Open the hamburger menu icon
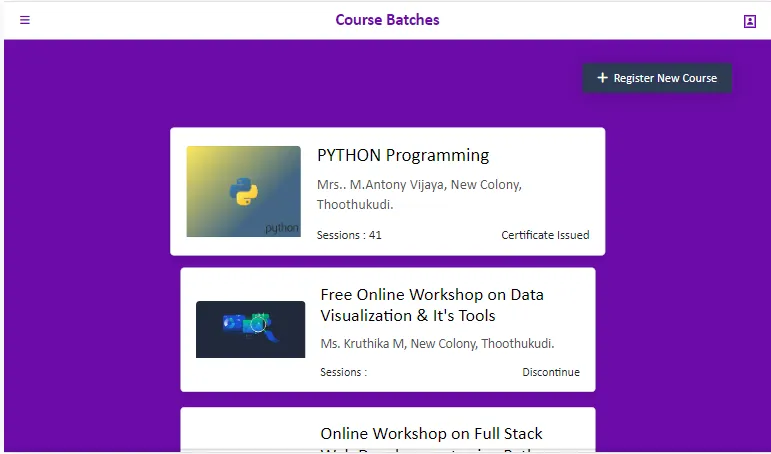Viewport: 771px width, 454px height. [x=25, y=20]
